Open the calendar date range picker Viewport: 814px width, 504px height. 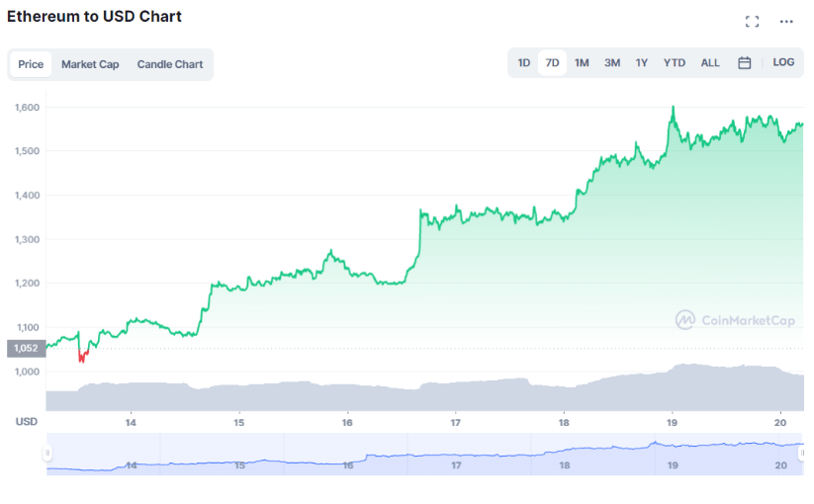coord(745,63)
